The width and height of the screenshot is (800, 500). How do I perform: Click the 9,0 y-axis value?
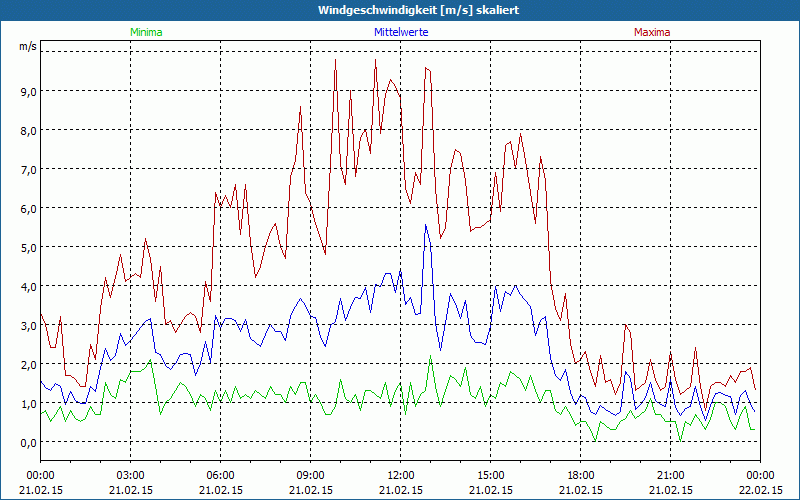(x=28, y=92)
